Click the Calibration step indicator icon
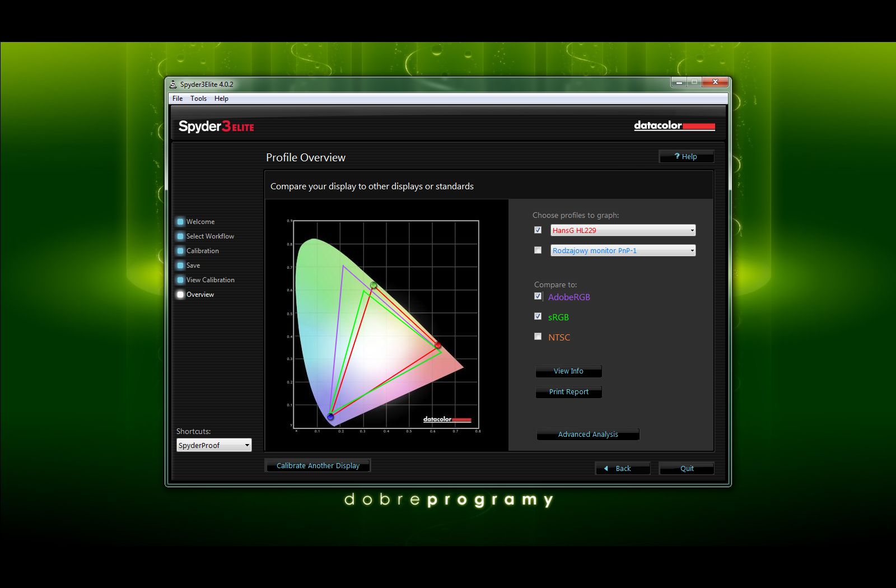 click(180, 251)
